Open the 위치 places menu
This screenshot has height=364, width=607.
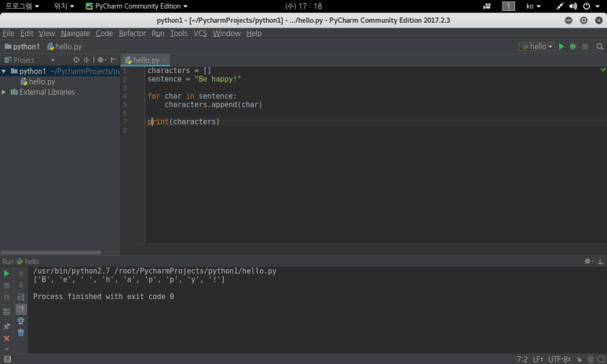[64, 6]
